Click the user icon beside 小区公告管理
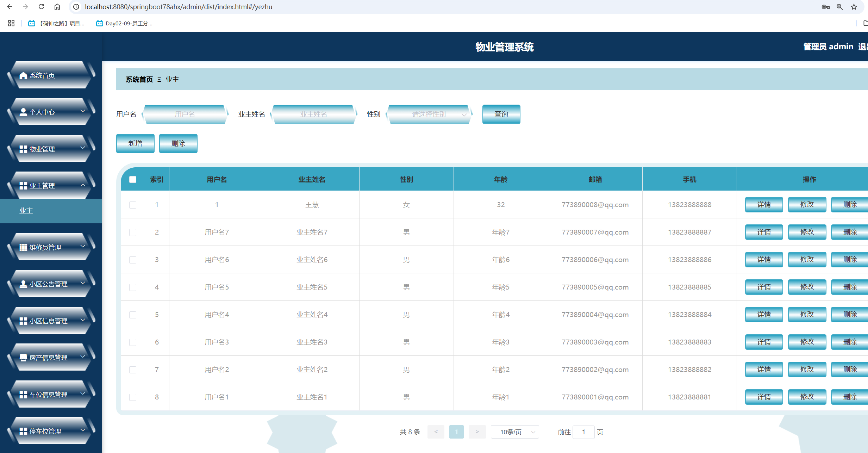The height and width of the screenshot is (453, 868). pyautogui.click(x=23, y=284)
